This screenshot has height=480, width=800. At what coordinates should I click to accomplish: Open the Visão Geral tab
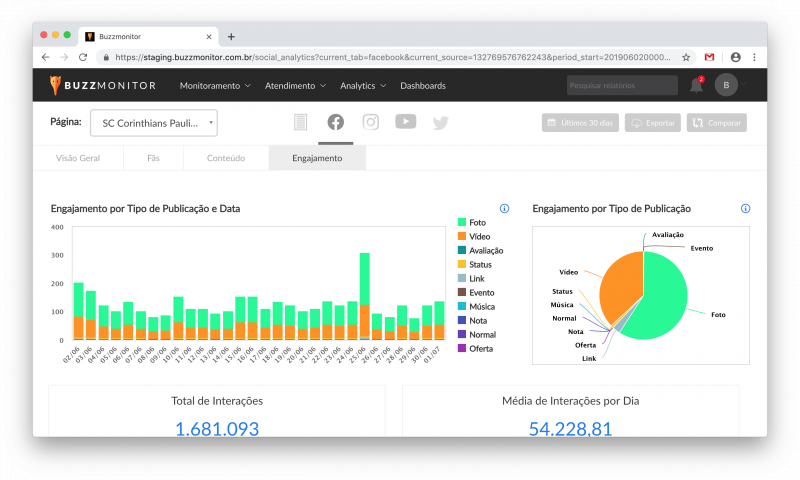click(78, 158)
